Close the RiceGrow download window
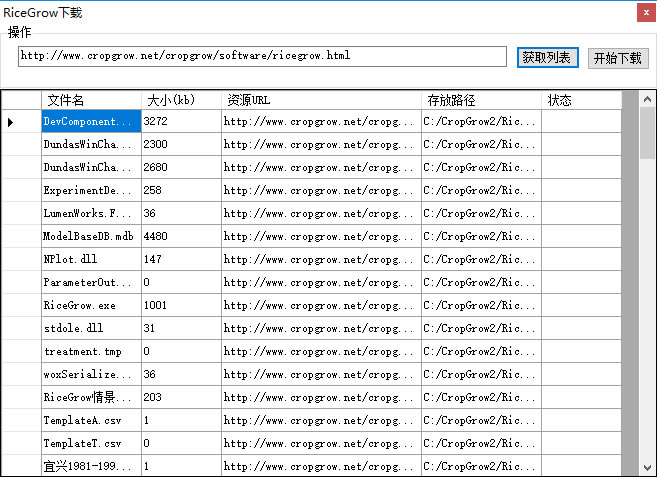The height and width of the screenshot is (477, 657). 642,13
